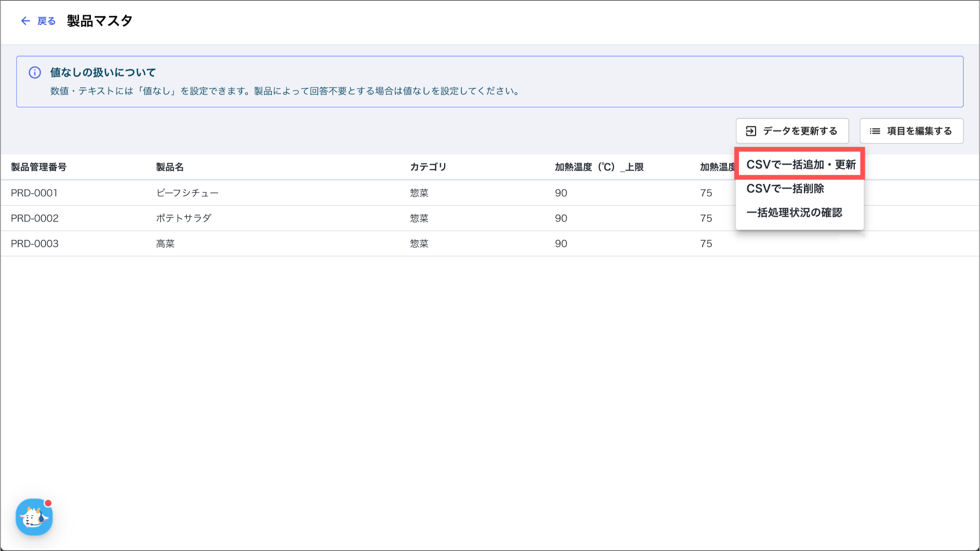Click the import icon on データを更新する
Image resolution: width=980 pixels, height=551 pixels.
click(751, 131)
